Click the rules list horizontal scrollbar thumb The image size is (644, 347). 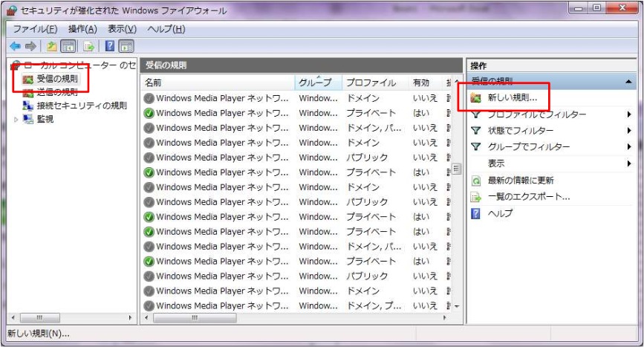[x=195, y=318]
